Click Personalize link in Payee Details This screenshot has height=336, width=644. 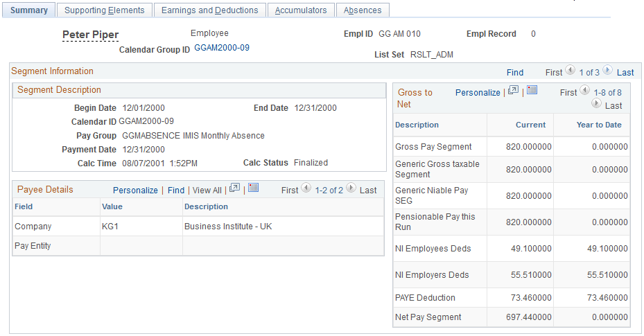pos(135,191)
